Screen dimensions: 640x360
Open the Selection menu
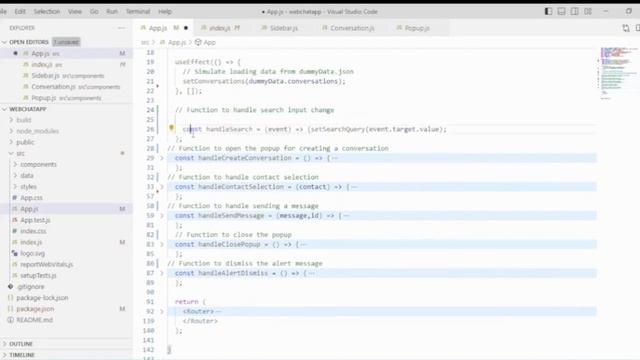pos(47,11)
